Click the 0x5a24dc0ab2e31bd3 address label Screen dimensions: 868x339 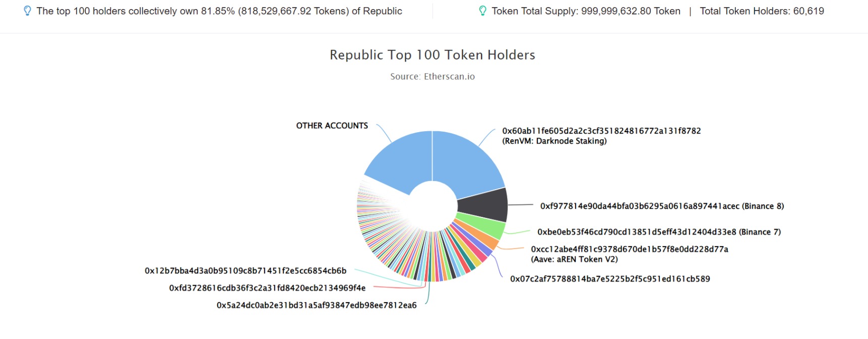[317, 305]
